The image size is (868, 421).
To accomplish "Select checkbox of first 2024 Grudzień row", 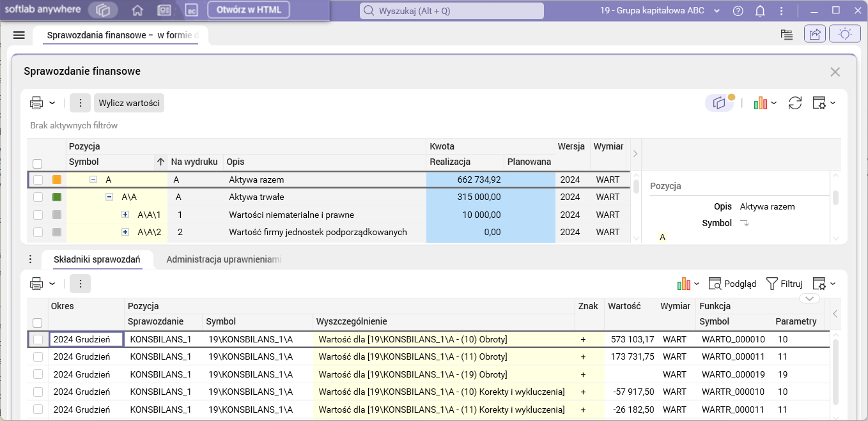I will coord(38,339).
